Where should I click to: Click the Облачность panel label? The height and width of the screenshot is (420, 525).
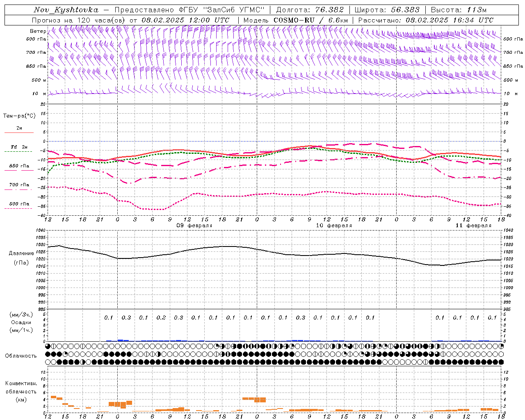[21, 356]
